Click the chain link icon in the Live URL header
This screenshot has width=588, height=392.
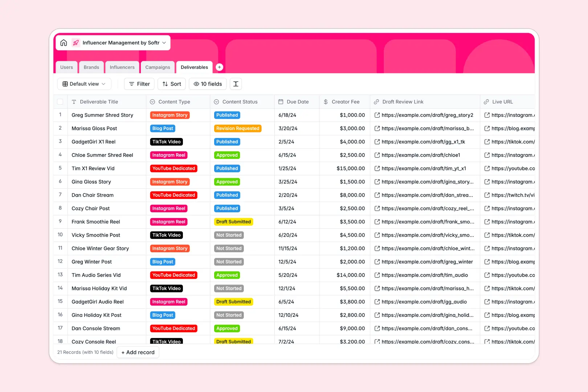pyautogui.click(x=486, y=102)
